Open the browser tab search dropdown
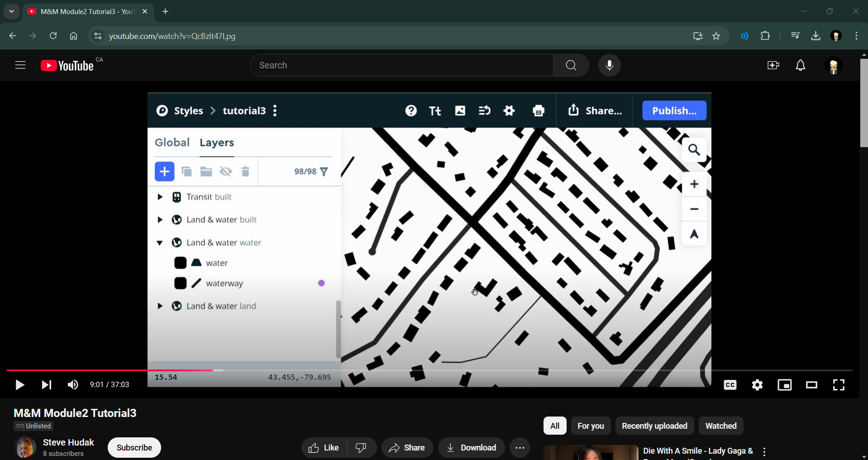Image resolution: width=868 pixels, height=460 pixels. 11,11
